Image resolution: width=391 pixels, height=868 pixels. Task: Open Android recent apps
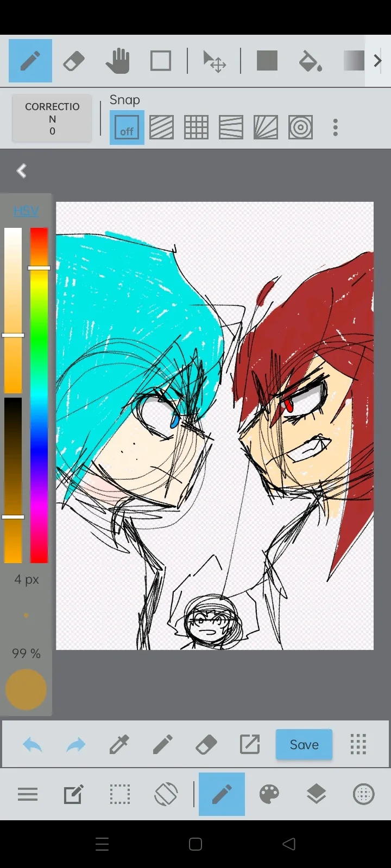tap(102, 844)
